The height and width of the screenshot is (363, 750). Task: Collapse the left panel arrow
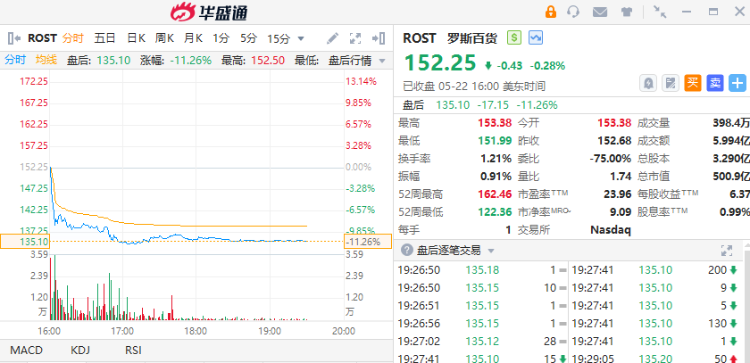coord(14,38)
